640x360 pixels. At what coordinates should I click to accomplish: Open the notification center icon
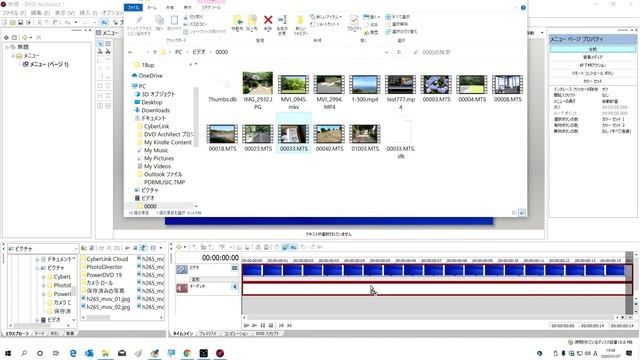629,353
